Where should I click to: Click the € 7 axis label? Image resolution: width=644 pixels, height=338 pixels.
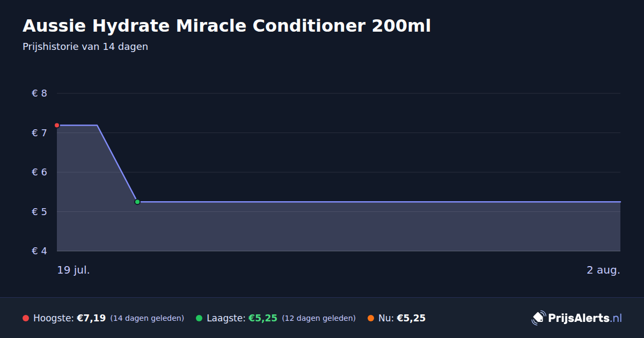click(40, 133)
